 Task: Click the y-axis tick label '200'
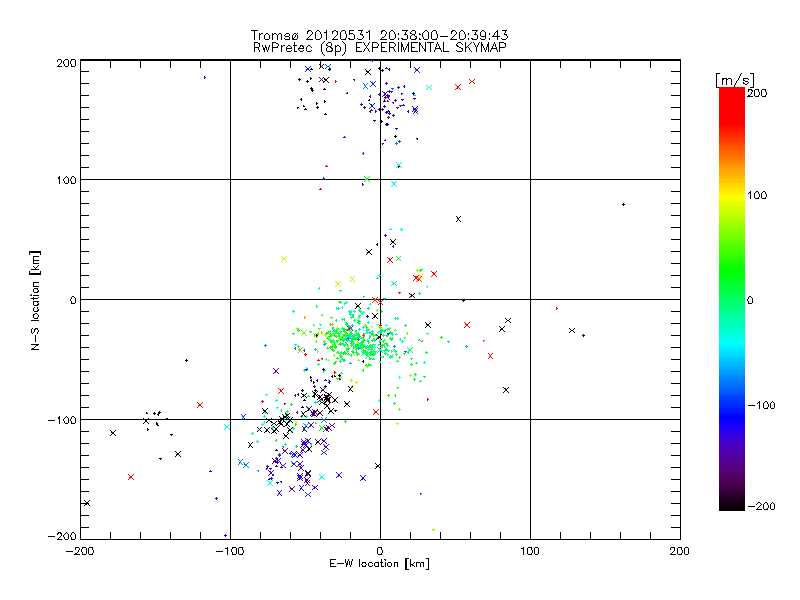click(66, 63)
